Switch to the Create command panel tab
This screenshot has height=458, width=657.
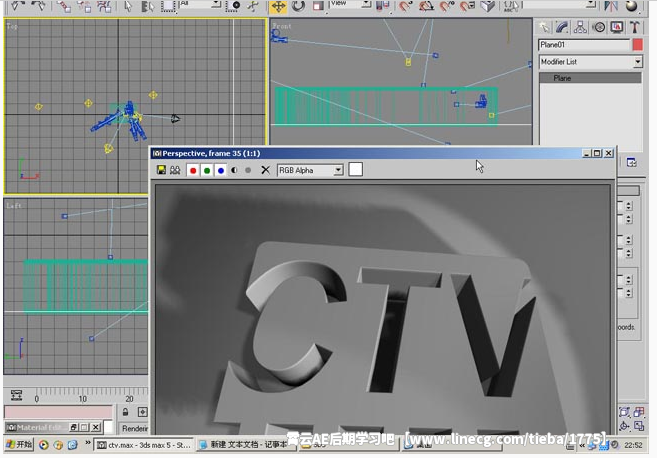(544, 27)
